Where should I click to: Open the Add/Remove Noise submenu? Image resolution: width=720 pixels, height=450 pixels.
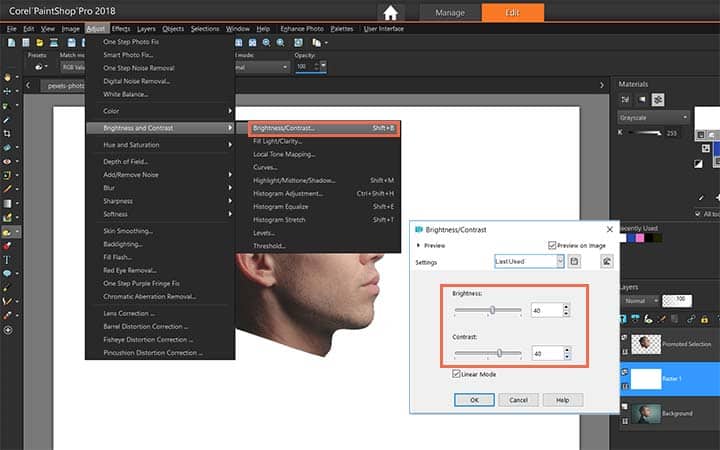click(x=160, y=174)
